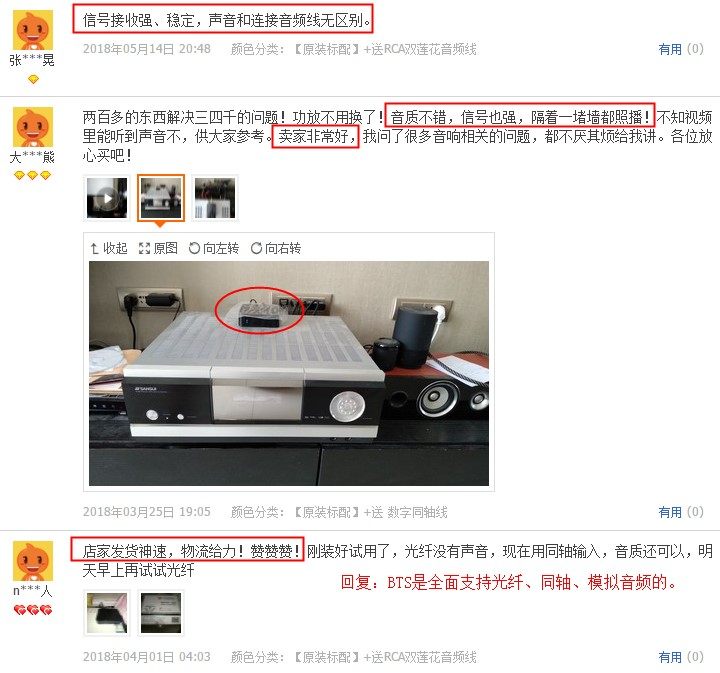
Task: Click avatar of user 张***晃
Action: click(33, 30)
